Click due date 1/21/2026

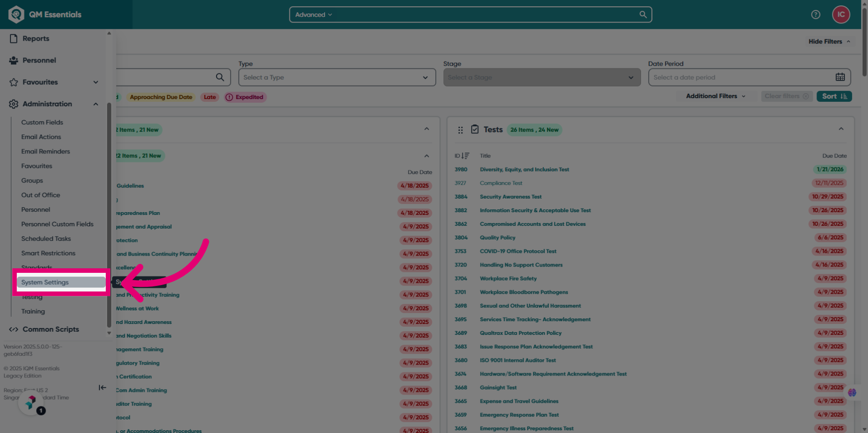click(830, 170)
